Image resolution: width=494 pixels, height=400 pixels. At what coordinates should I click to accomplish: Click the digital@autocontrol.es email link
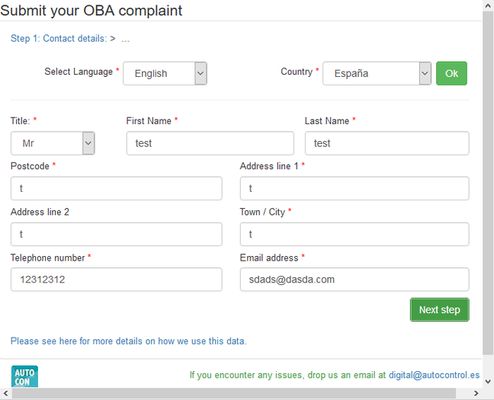coord(434,375)
